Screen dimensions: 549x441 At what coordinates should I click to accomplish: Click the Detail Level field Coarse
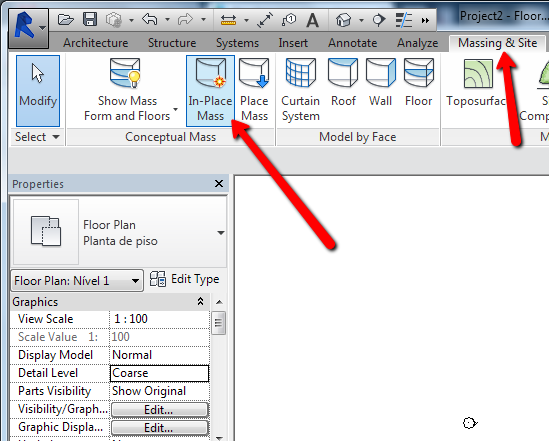point(160,373)
